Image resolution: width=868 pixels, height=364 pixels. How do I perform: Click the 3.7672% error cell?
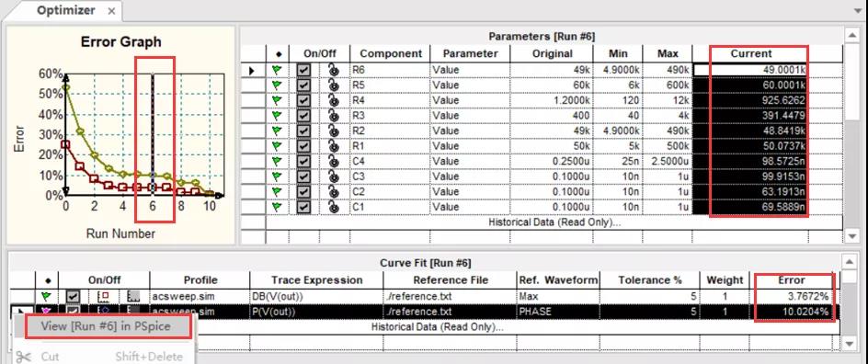pos(791,297)
